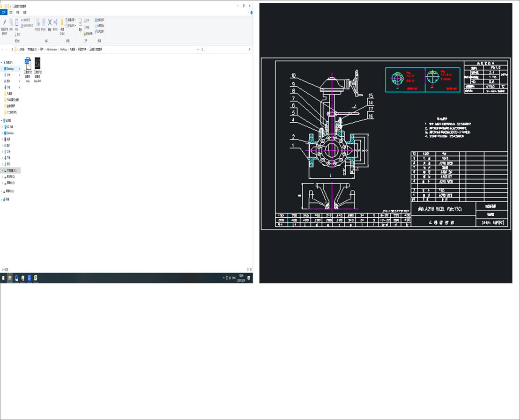Viewport: 520px width, 420px height.
Task: Click Copy path in the ribbon
Action: [26, 20]
